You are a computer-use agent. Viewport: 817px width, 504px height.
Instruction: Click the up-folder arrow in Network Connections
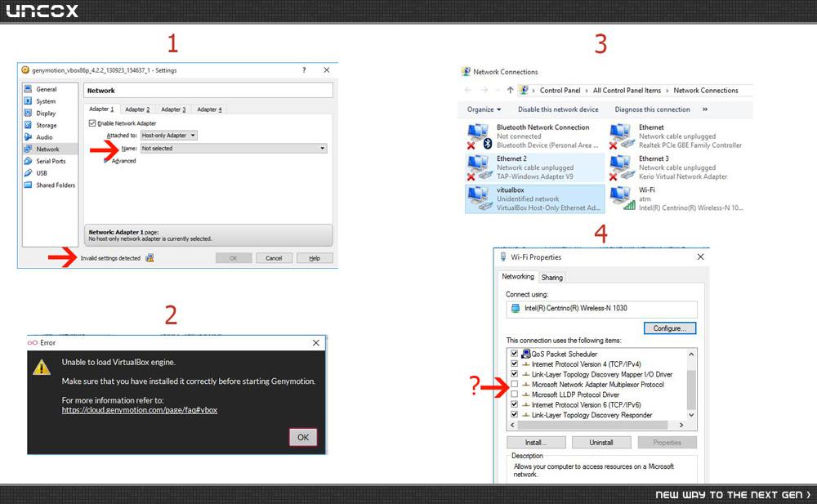510,90
